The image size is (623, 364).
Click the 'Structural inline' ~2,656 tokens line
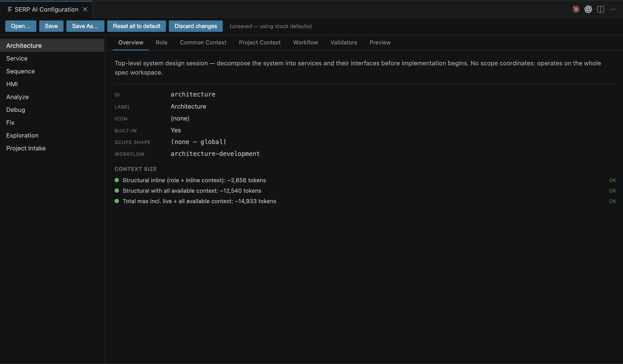(x=194, y=180)
